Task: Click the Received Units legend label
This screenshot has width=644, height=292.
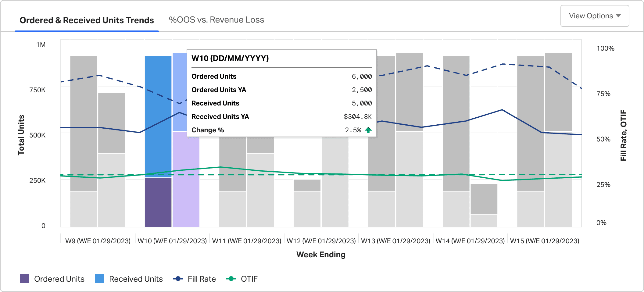Action: click(x=136, y=279)
